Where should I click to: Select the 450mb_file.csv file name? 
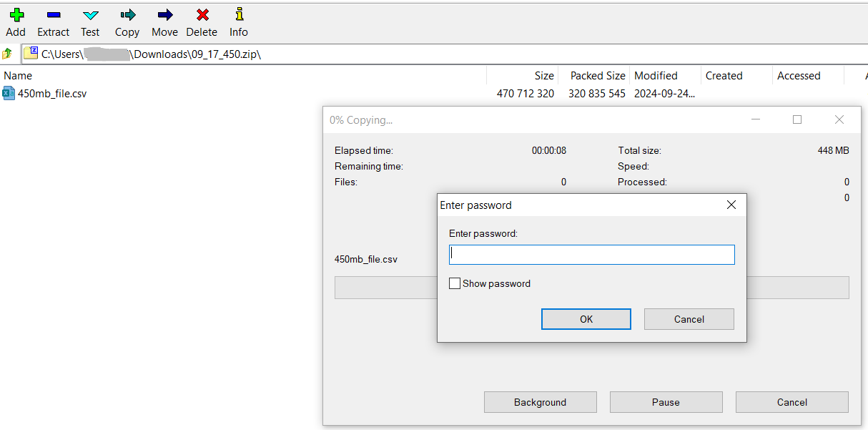tap(52, 93)
